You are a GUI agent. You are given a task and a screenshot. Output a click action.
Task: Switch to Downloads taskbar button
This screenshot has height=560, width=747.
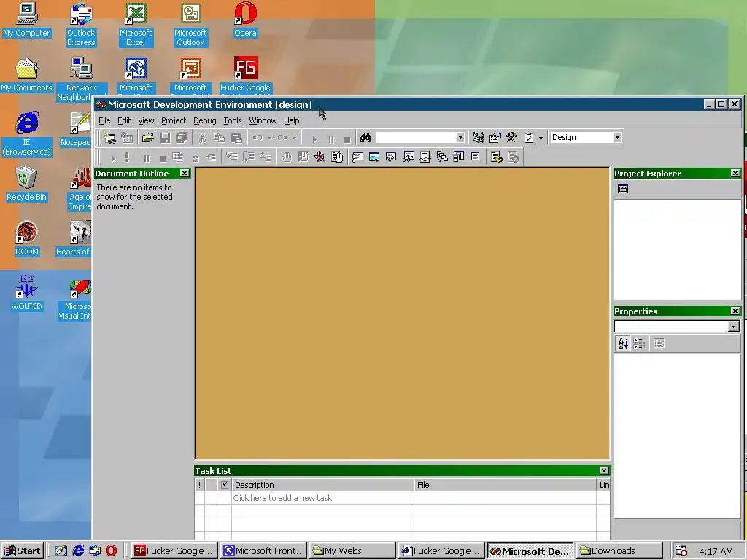[619, 551]
